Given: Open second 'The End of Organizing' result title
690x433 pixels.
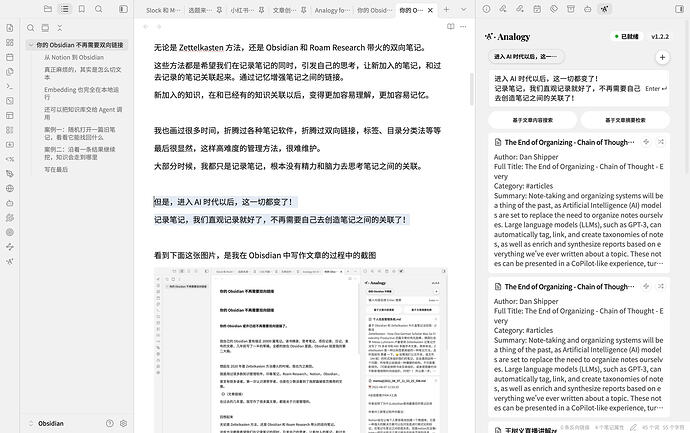Looking at the screenshot, I should (x=569, y=286).
